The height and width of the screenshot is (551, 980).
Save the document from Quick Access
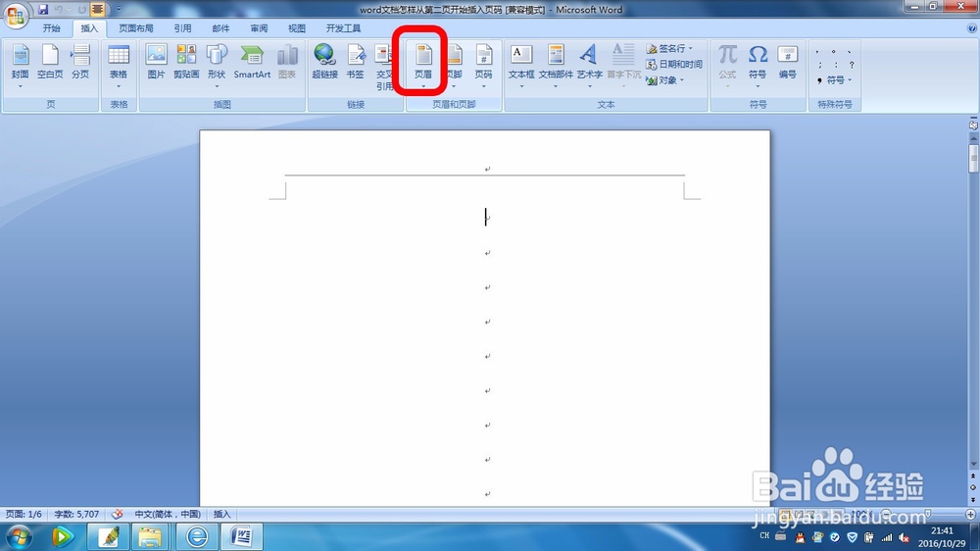coord(43,10)
